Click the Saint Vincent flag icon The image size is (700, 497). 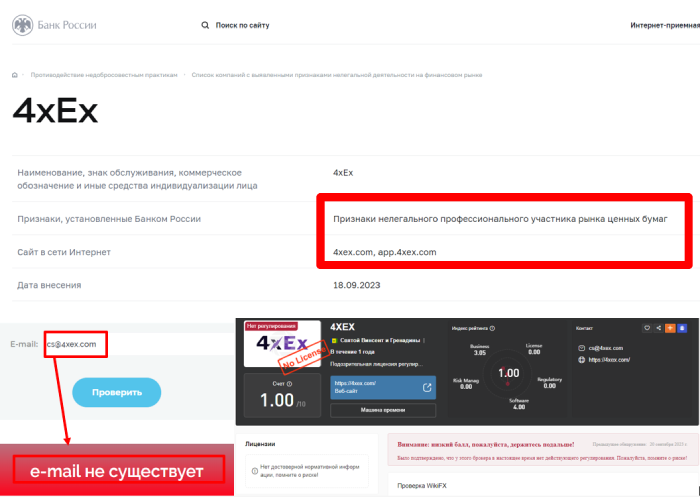click(x=334, y=340)
